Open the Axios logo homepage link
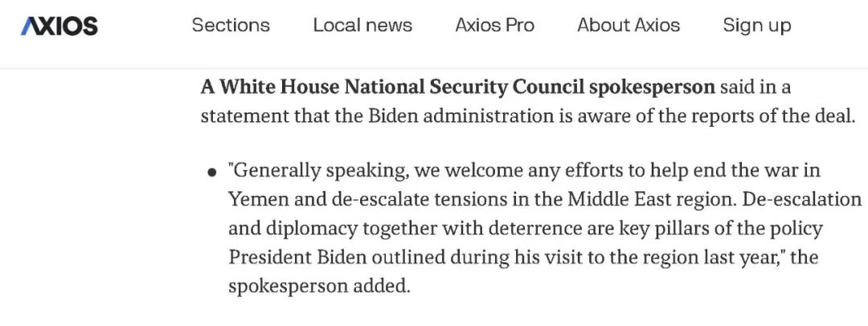 [59, 26]
